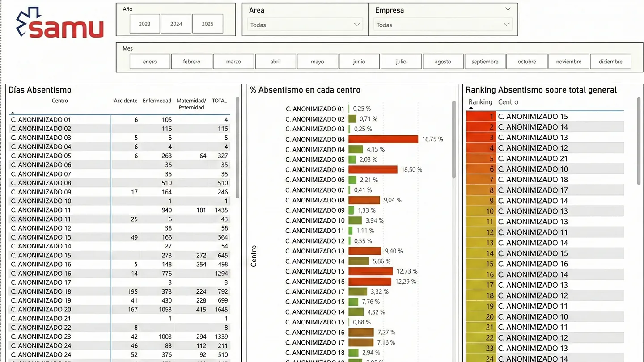
Task: Select the 9,04 % bar in chart
Action: point(364,200)
